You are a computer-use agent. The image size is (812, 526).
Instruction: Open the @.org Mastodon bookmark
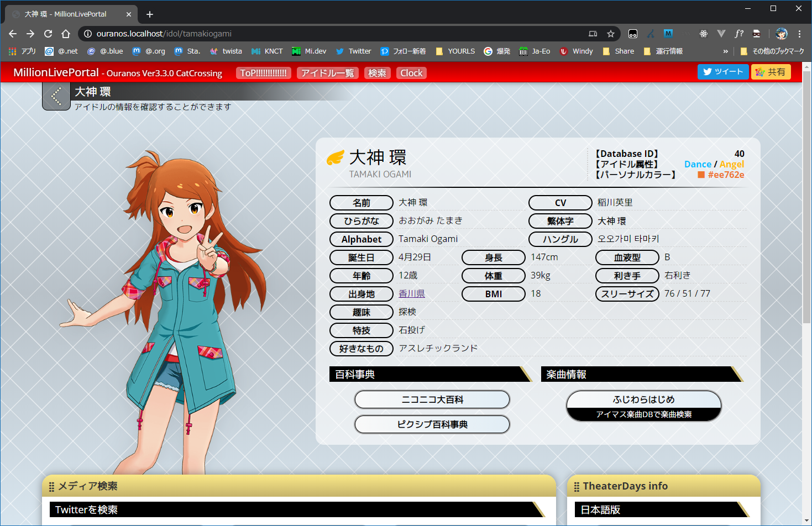(149, 51)
